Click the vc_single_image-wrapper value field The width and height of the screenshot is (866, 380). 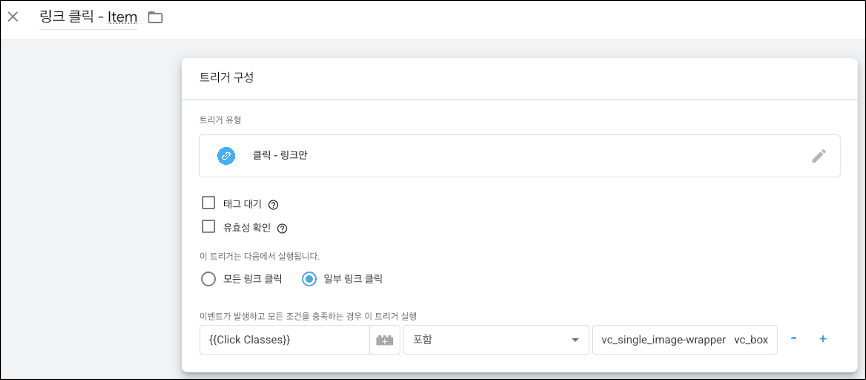click(685, 340)
